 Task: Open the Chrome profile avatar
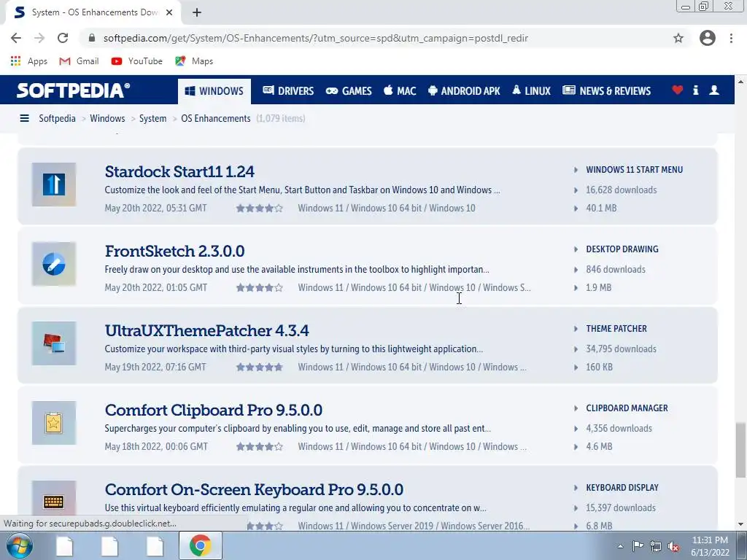tap(708, 38)
